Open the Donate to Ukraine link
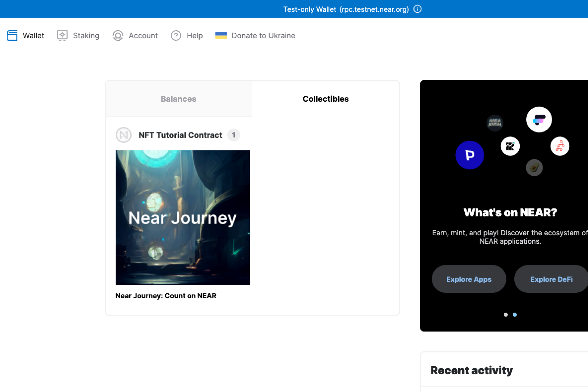This screenshot has width=588, height=392. (263, 36)
